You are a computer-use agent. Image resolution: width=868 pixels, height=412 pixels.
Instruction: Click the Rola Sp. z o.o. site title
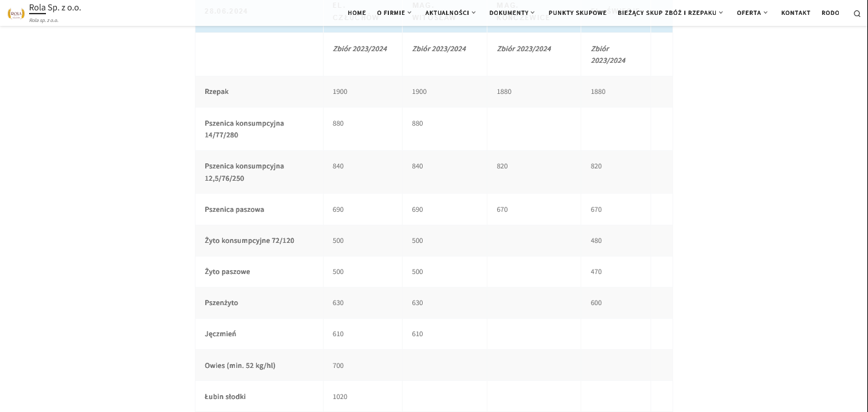(55, 8)
